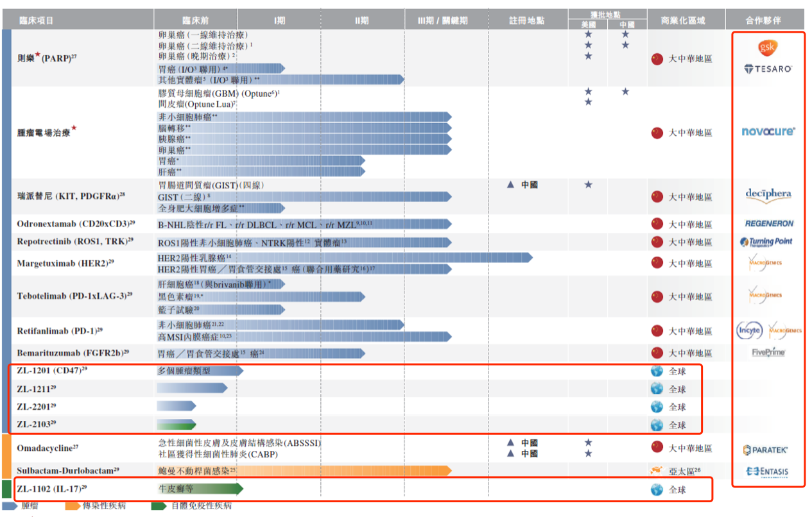Viewport: 812px width, 517px height.
Task: Click the 多個腫瘤類型 bar in ZL-1201 row
Action: (200, 371)
